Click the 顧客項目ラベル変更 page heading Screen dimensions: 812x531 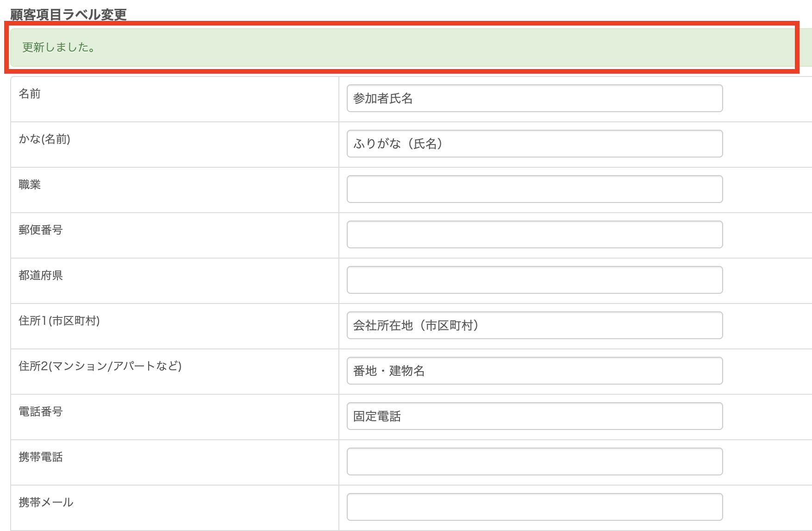tap(68, 14)
